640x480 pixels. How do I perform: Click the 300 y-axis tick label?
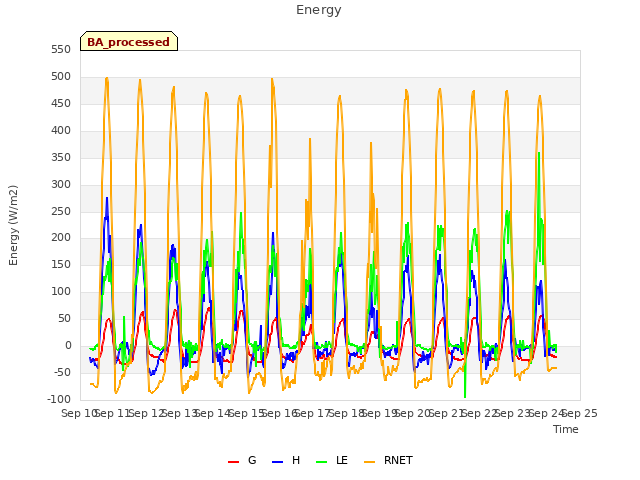61,184
